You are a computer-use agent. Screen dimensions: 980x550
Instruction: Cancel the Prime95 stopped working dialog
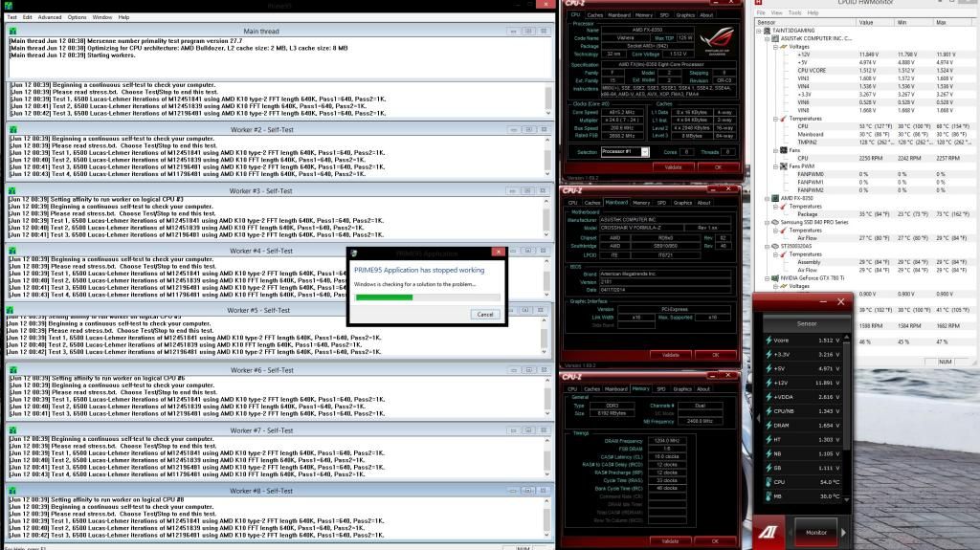(485, 315)
